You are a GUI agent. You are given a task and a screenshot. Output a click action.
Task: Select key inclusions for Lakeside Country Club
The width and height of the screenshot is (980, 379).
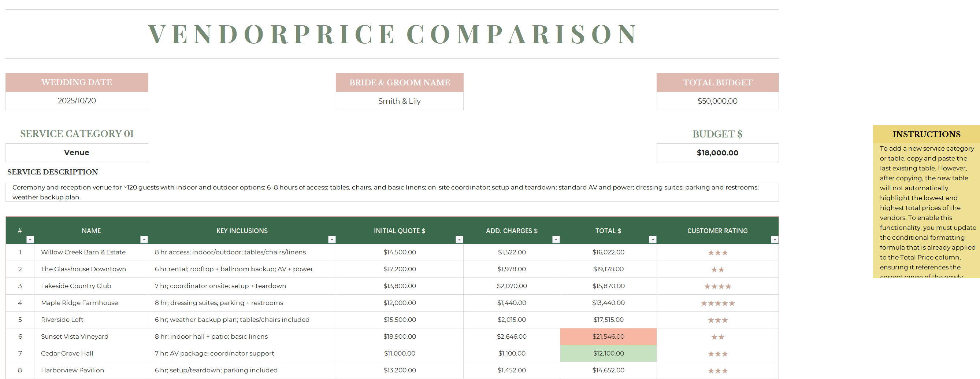pyautogui.click(x=242, y=286)
